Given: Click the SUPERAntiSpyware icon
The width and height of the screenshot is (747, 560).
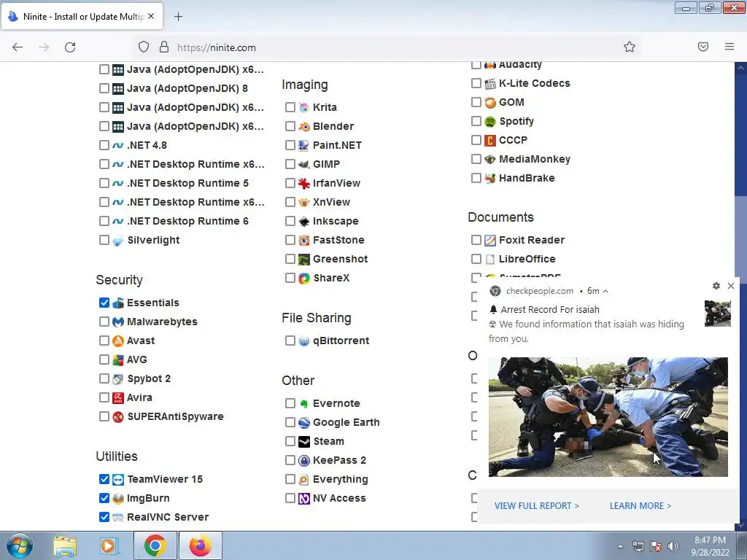Looking at the screenshot, I should [118, 416].
